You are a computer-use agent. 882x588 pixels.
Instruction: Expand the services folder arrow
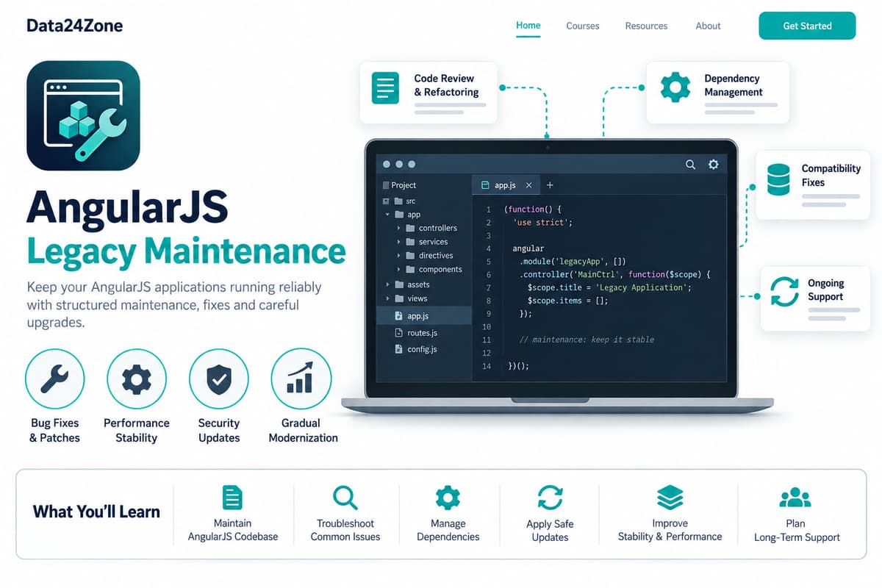tap(399, 242)
